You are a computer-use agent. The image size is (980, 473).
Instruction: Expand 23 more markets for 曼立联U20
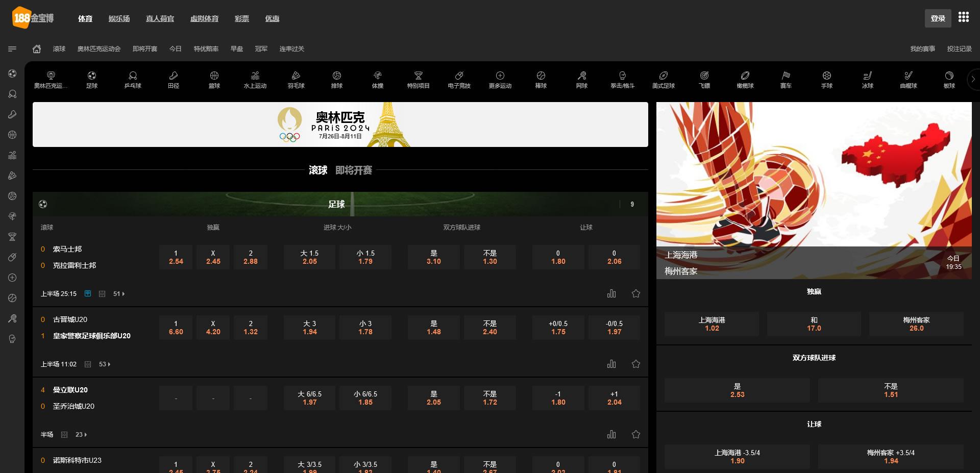coord(81,435)
